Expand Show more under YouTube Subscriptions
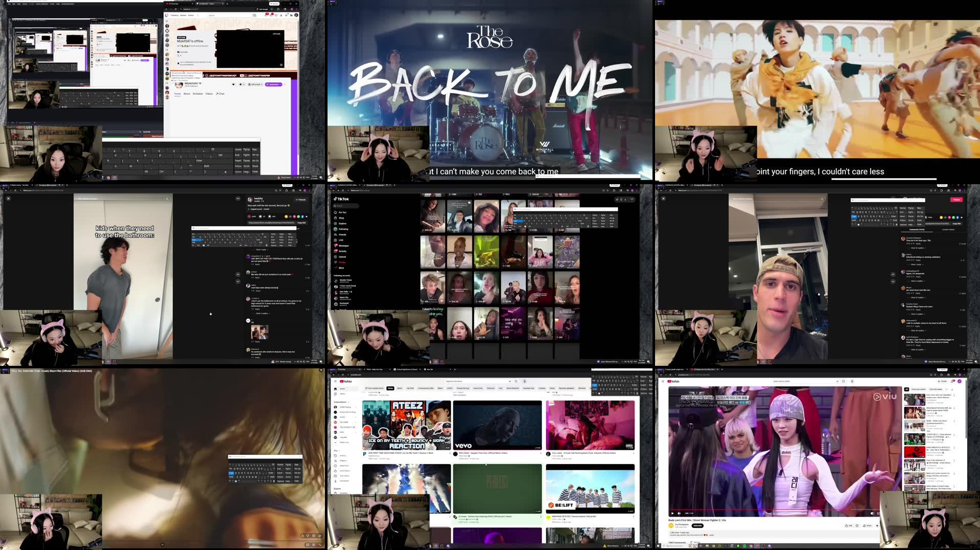Viewport: 980px width, 550px height. click(344, 442)
